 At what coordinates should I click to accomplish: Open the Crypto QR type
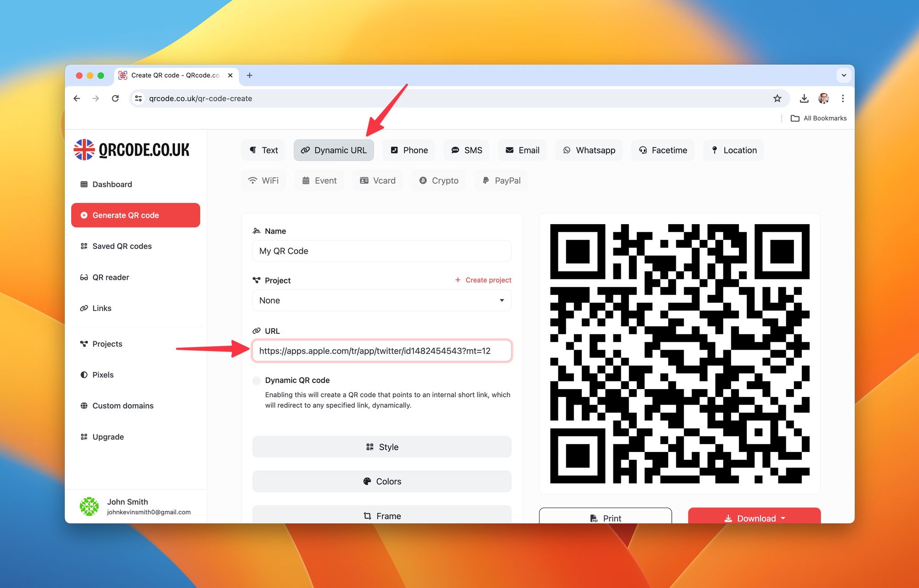[x=439, y=181]
